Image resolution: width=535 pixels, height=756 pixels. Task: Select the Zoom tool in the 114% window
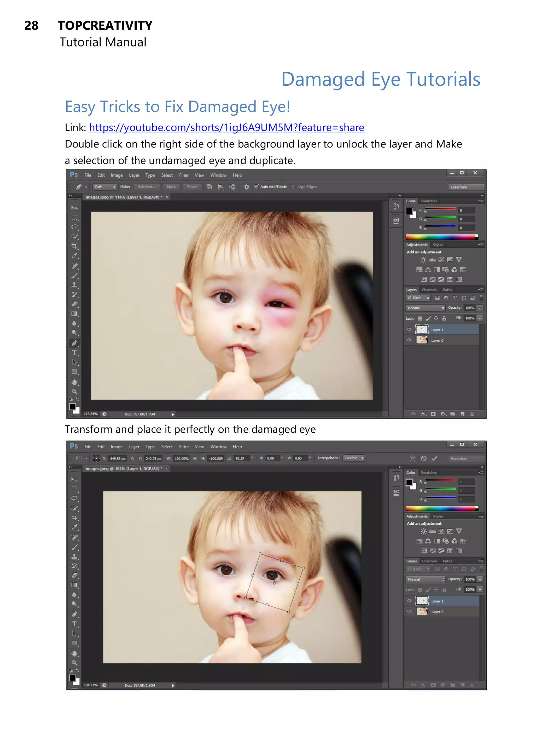74,391
